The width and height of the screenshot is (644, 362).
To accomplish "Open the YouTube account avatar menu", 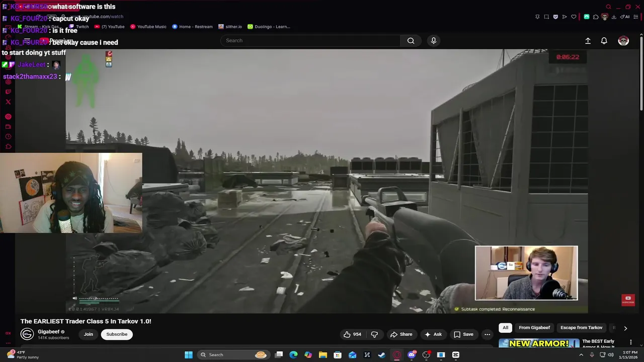I will [623, 41].
